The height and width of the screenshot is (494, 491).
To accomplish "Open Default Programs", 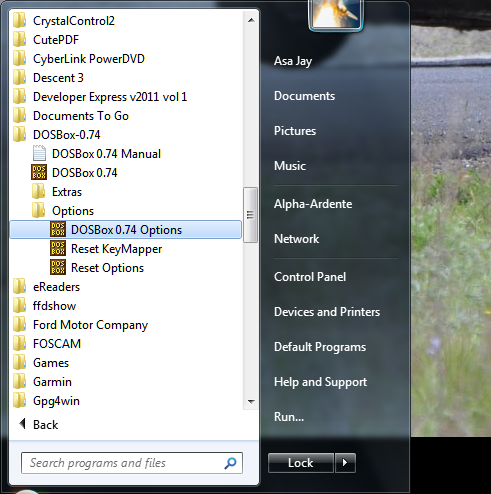I will point(320,347).
